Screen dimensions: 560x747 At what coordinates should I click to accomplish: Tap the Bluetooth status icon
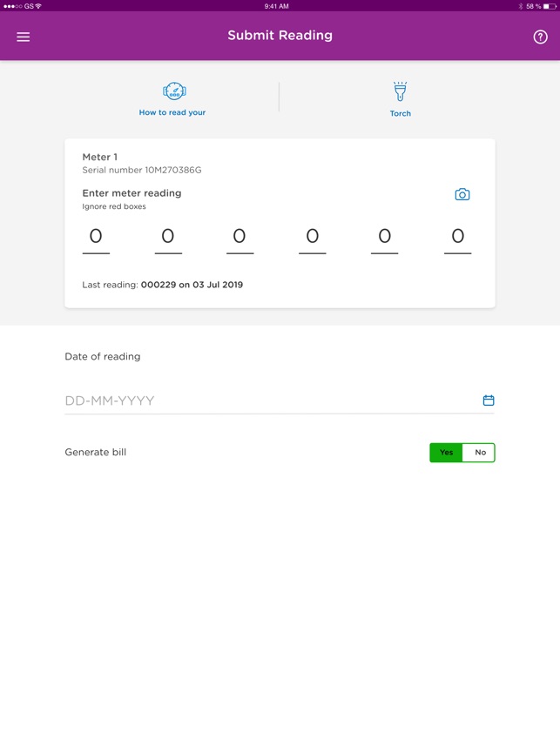coord(521,6)
